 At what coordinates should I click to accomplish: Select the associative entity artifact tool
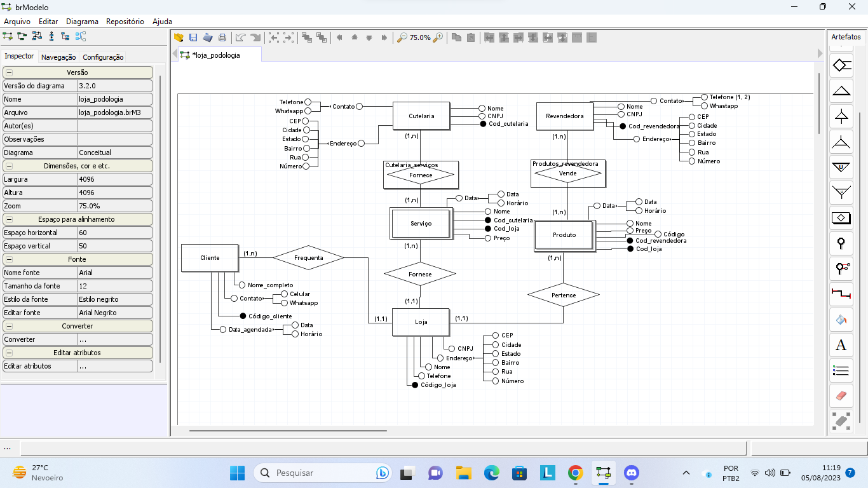[841, 218]
